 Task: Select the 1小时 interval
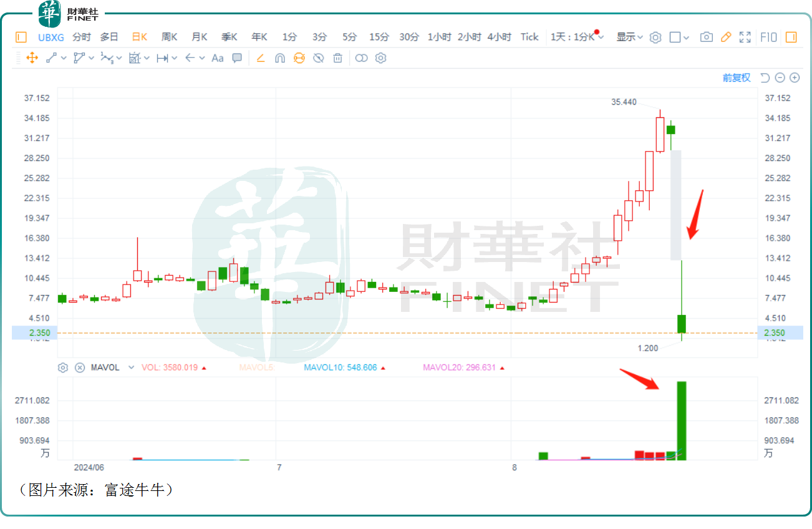(x=439, y=37)
